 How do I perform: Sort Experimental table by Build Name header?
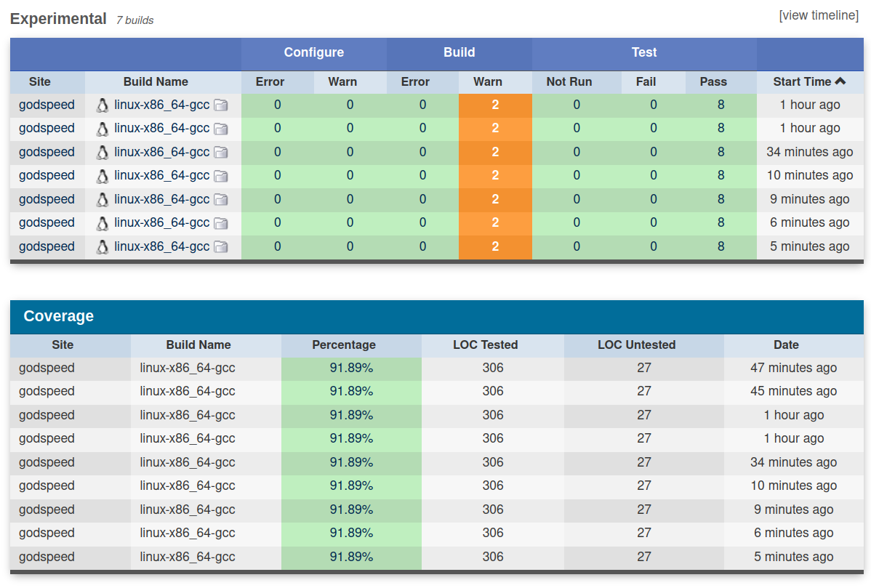point(156,81)
